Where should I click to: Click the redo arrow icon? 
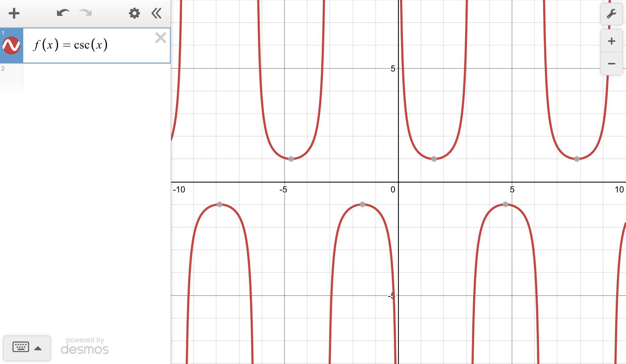tap(86, 13)
